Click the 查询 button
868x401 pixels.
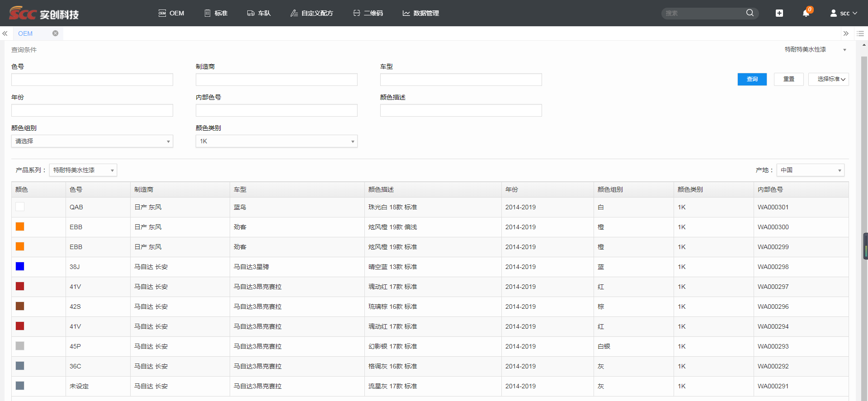point(752,79)
